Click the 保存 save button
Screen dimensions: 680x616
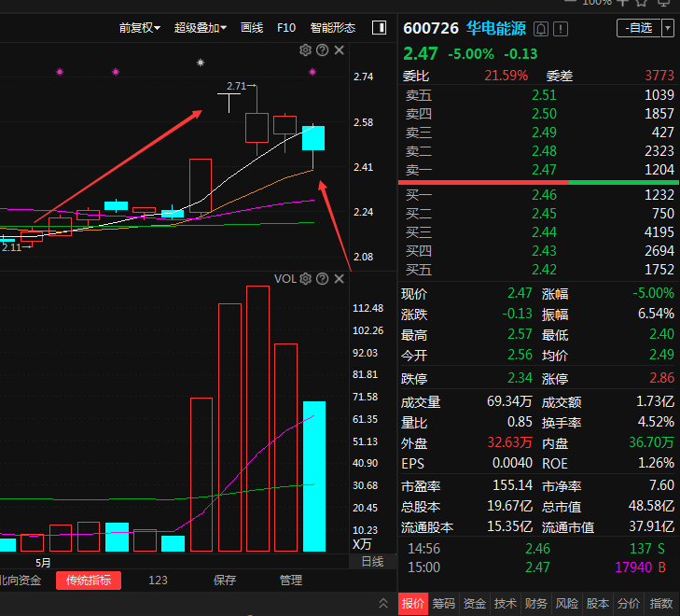(225, 580)
